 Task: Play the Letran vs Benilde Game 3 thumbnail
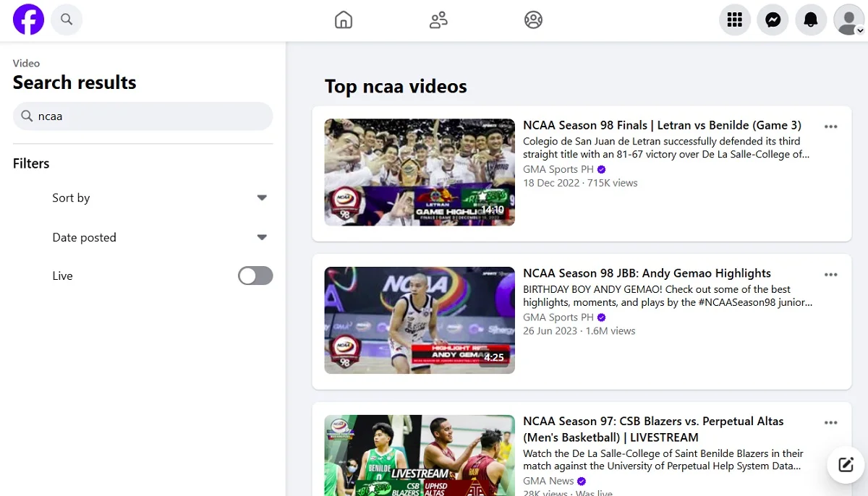coord(420,172)
